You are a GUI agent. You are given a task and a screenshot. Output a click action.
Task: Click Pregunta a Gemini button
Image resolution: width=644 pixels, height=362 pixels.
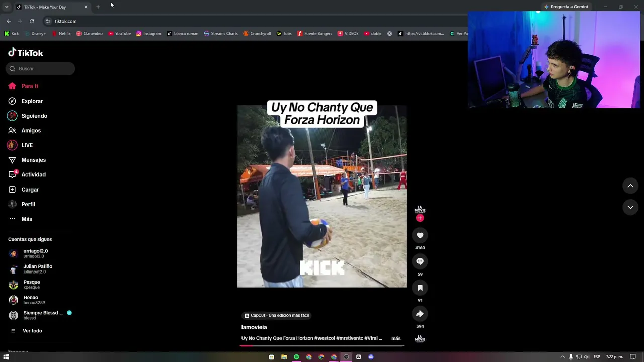pyautogui.click(x=566, y=7)
